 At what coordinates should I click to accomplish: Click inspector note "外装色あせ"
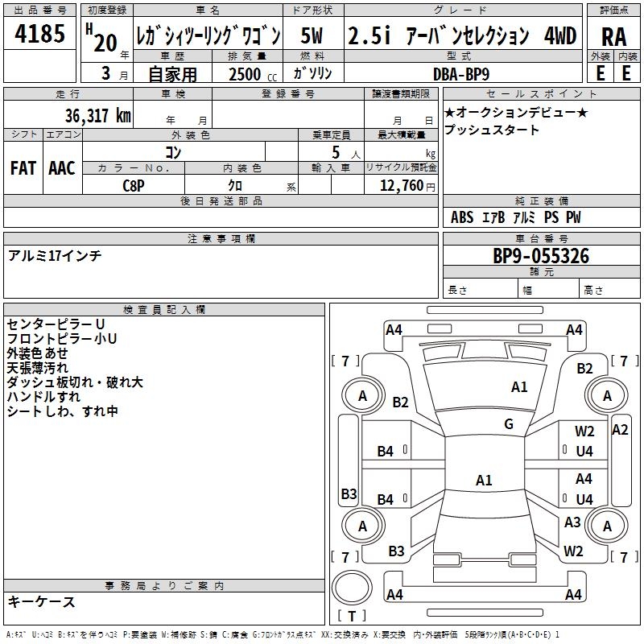click(x=37, y=353)
